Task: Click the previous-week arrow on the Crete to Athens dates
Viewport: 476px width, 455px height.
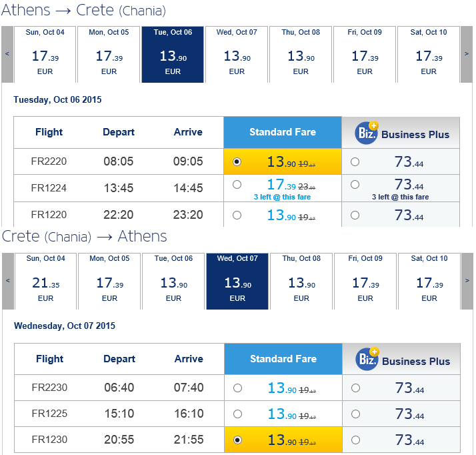Action: pos(8,281)
